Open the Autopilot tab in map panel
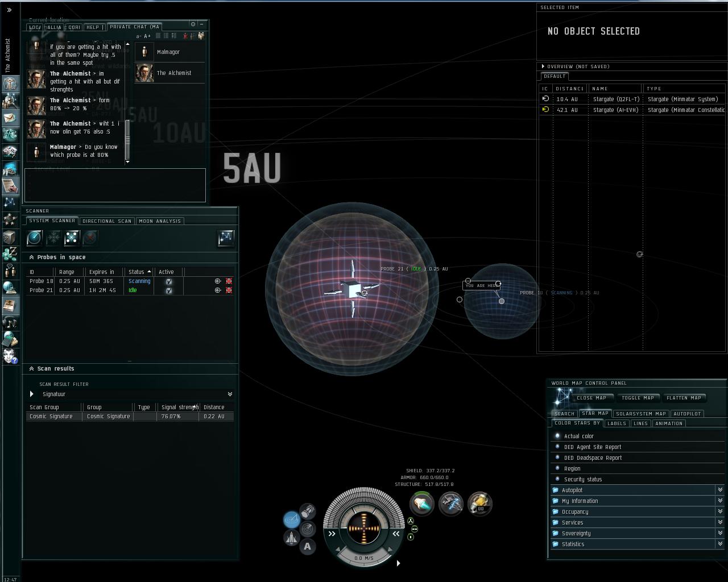Image resolution: width=728 pixels, height=582 pixels. 687,414
